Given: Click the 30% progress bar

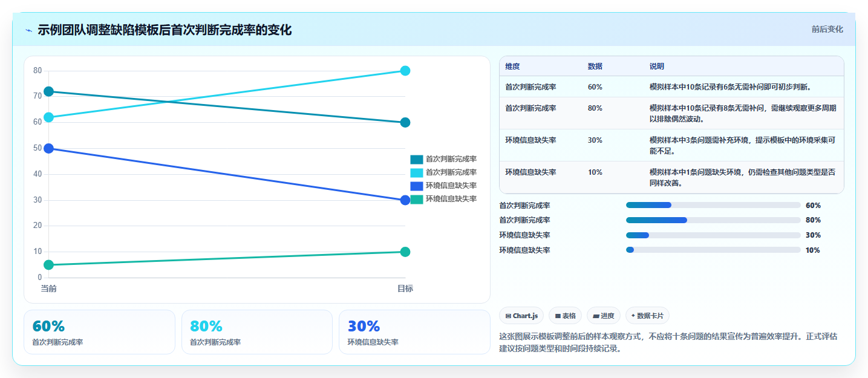Looking at the screenshot, I should [x=713, y=235].
